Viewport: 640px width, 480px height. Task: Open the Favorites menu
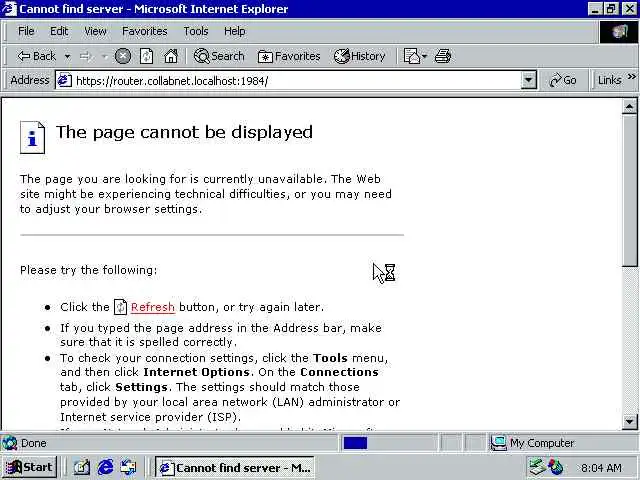(x=144, y=31)
